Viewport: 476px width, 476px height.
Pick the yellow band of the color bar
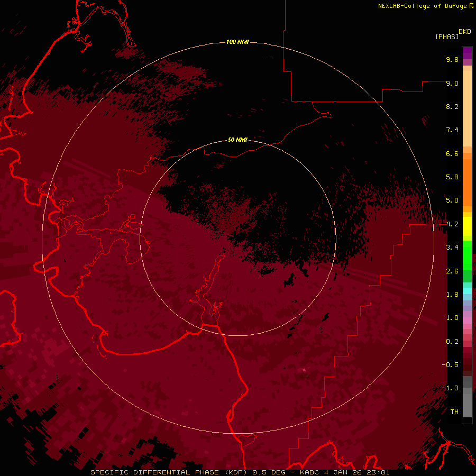pos(467,226)
